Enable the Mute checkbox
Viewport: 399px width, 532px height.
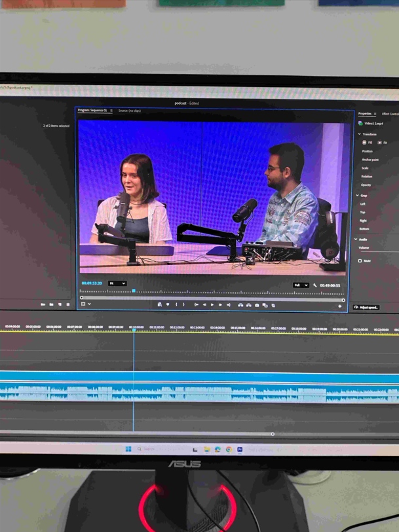pyautogui.click(x=360, y=260)
